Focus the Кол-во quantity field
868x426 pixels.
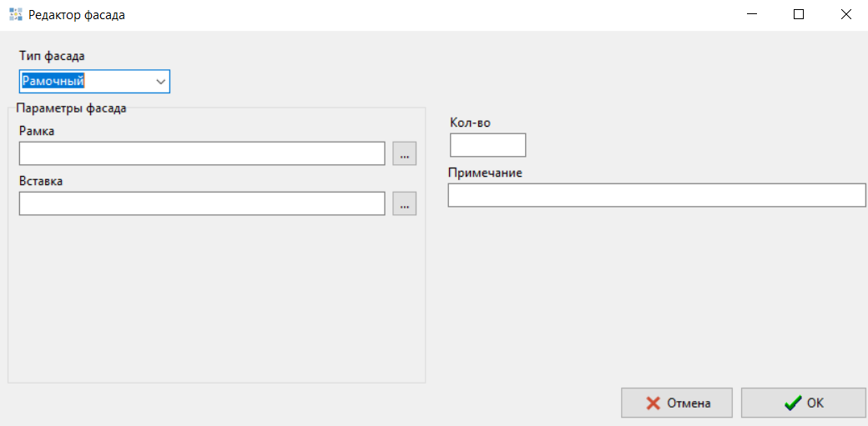click(x=487, y=145)
